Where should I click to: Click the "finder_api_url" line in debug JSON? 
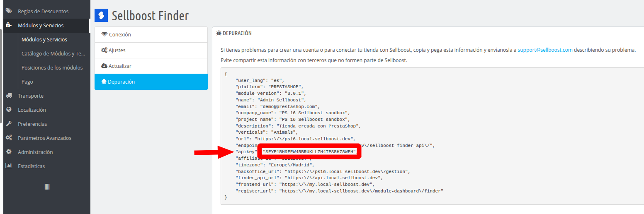coord(309,178)
